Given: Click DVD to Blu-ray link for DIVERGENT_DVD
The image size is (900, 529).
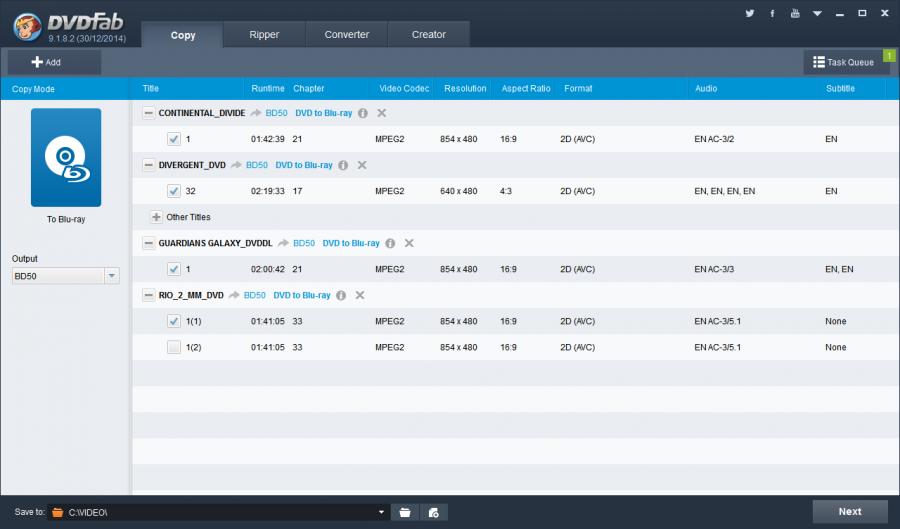Looking at the screenshot, I should pos(304,165).
